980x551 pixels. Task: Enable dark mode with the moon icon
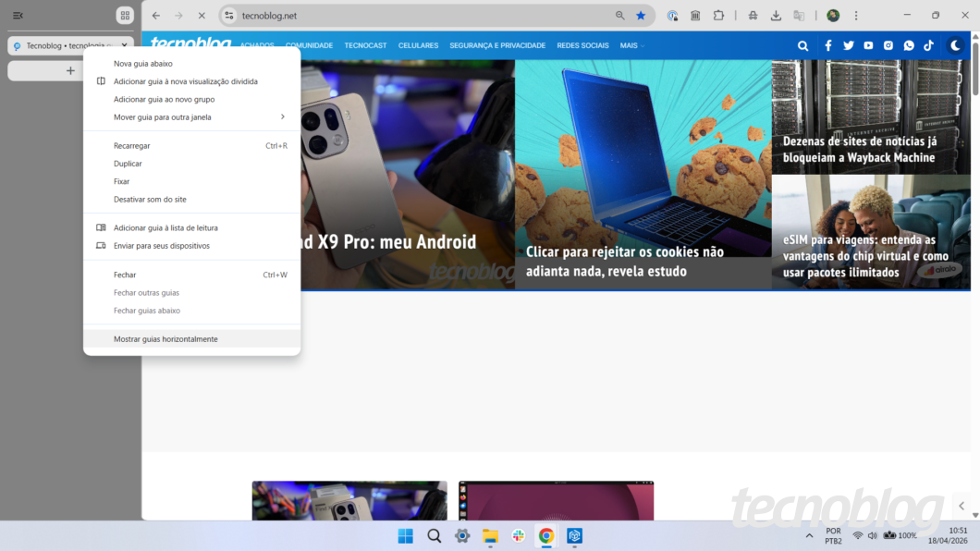coord(955,45)
